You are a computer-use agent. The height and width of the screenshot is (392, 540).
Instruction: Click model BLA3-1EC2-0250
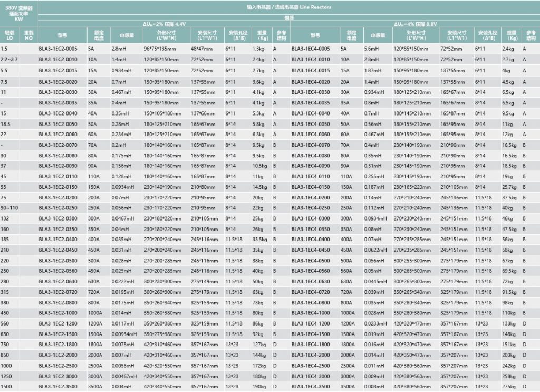point(58,208)
